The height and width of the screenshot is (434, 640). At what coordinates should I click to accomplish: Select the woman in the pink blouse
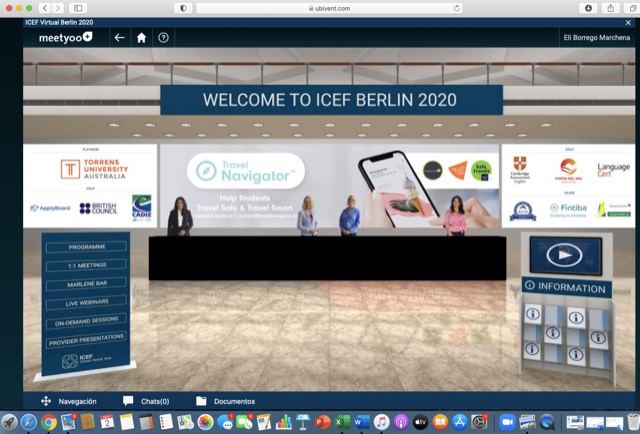456,216
